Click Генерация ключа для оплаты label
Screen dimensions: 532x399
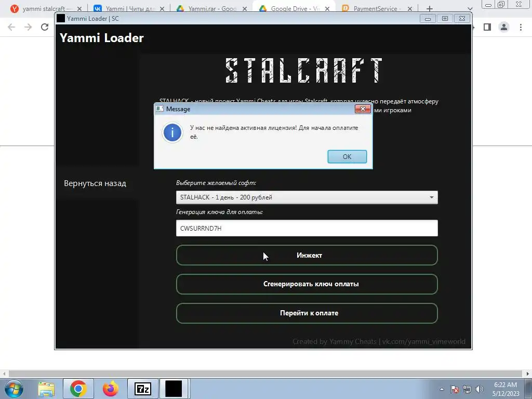(220, 212)
